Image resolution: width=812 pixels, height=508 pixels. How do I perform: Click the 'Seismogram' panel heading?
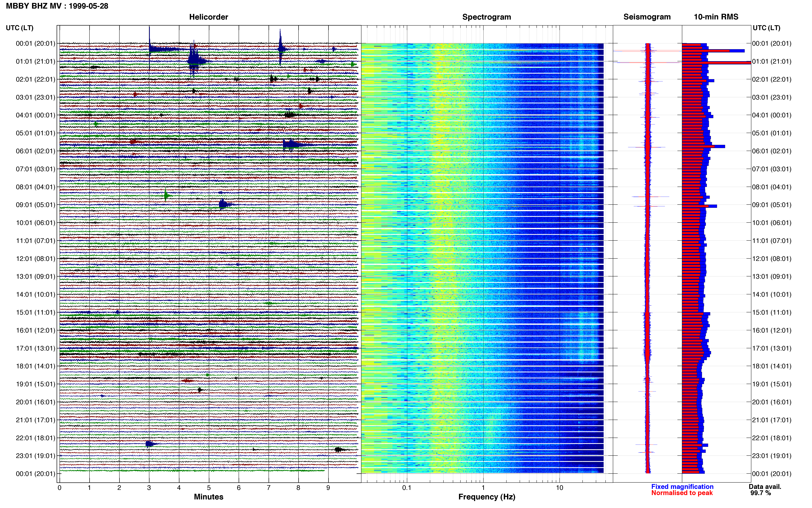click(x=647, y=17)
